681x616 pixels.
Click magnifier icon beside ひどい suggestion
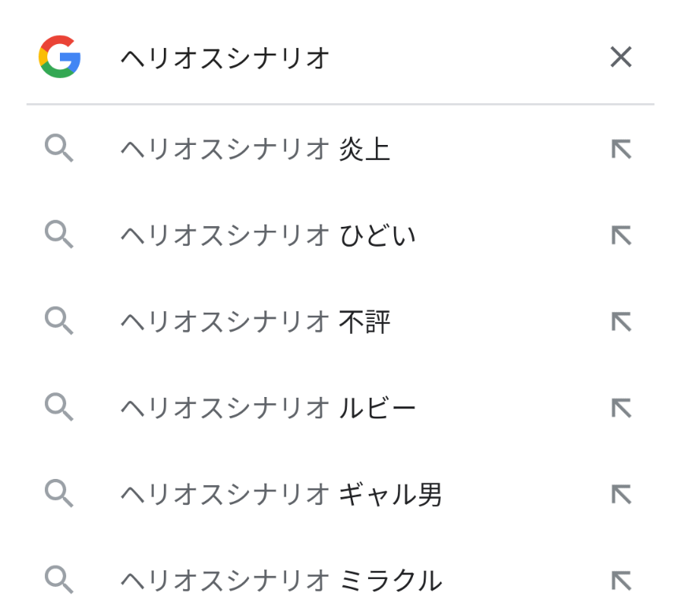[x=59, y=236]
